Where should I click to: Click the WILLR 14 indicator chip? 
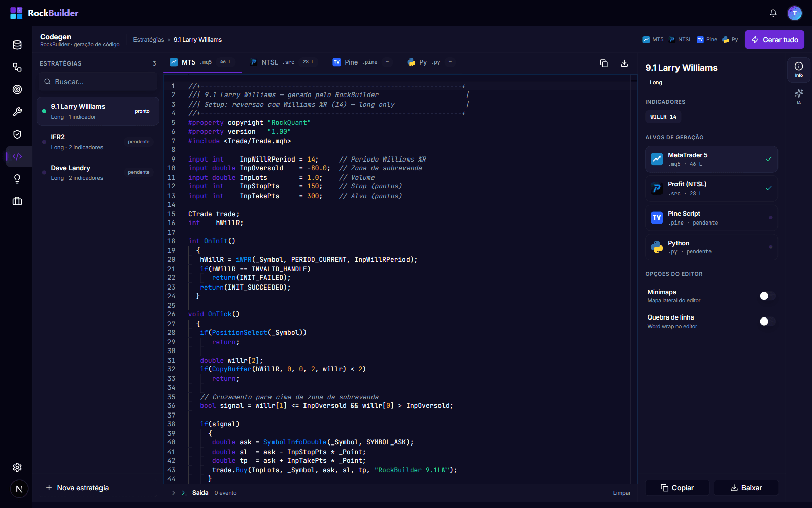[x=663, y=117]
